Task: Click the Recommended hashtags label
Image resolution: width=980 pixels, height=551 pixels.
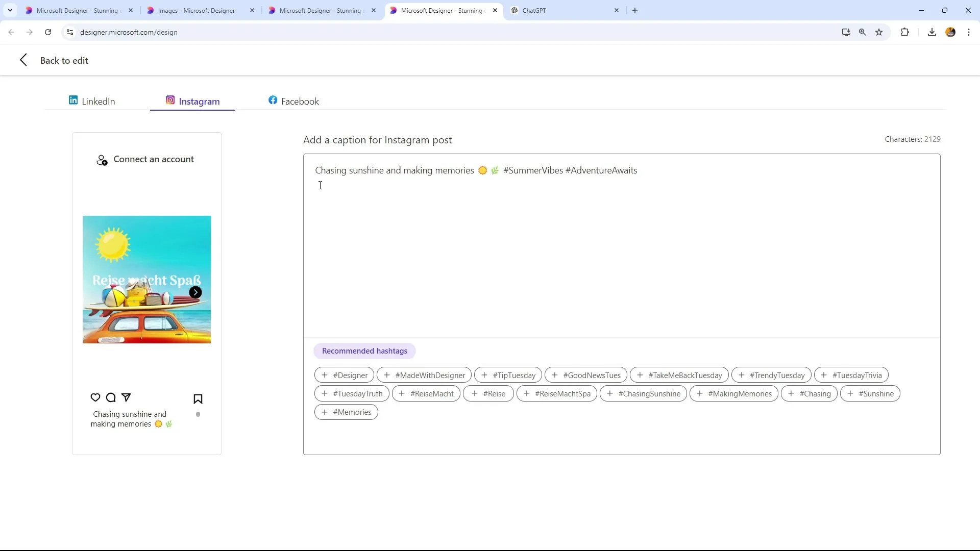Action: [364, 351]
